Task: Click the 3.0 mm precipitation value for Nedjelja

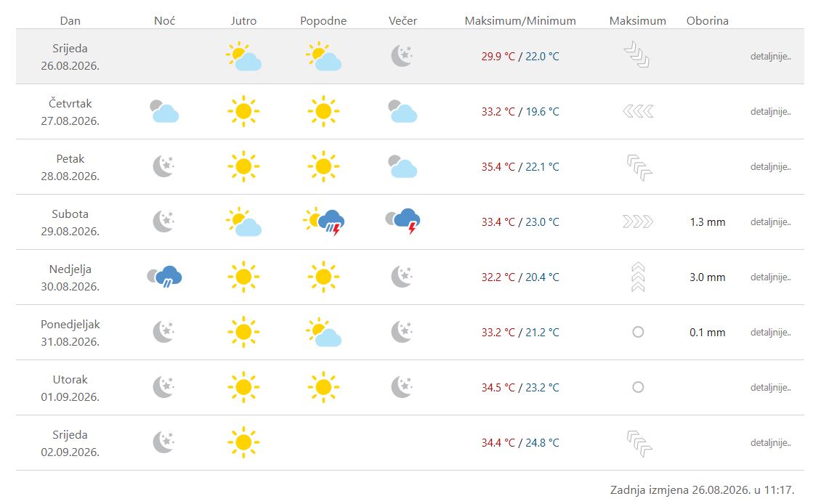Action: tap(708, 277)
